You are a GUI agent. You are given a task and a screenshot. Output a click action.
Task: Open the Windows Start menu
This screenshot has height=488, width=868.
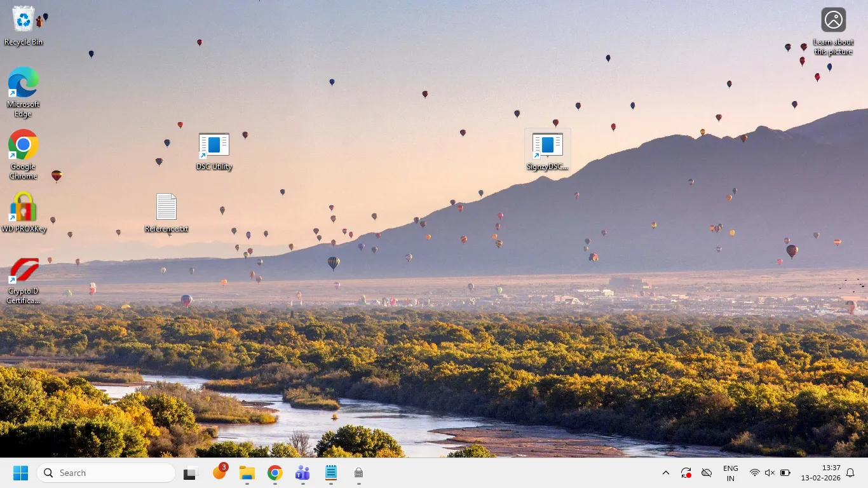tap(21, 473)
